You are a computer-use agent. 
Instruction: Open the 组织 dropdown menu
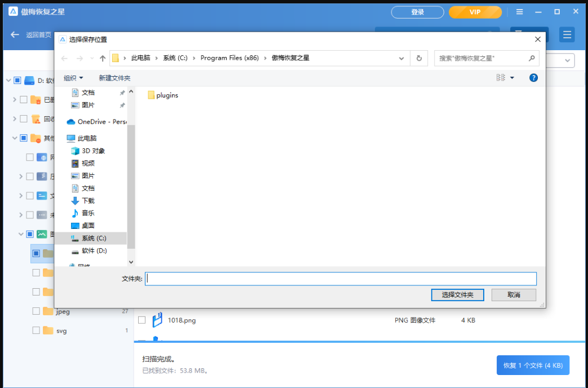[73, 78]
